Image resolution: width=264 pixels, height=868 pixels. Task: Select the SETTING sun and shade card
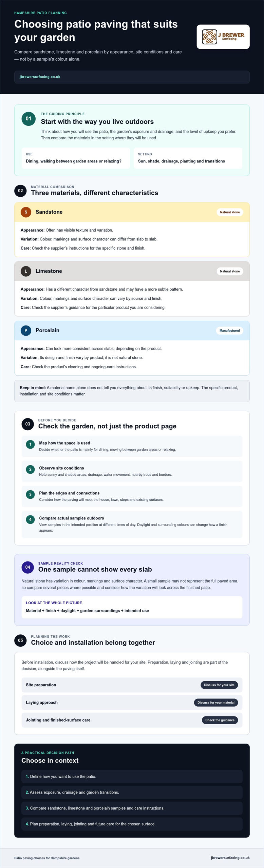pos(188,158)
